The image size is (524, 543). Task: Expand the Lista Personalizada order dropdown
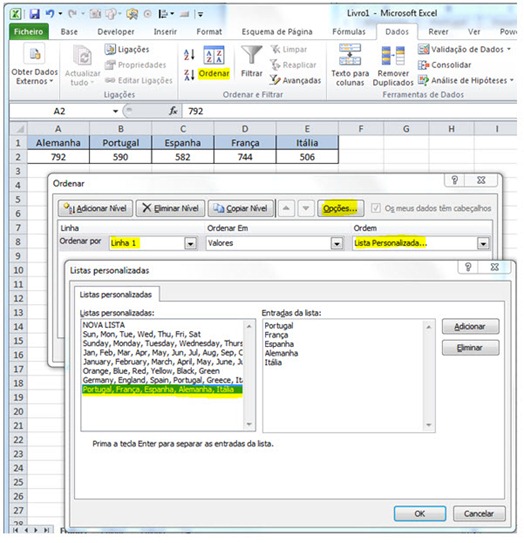[483, 243]
